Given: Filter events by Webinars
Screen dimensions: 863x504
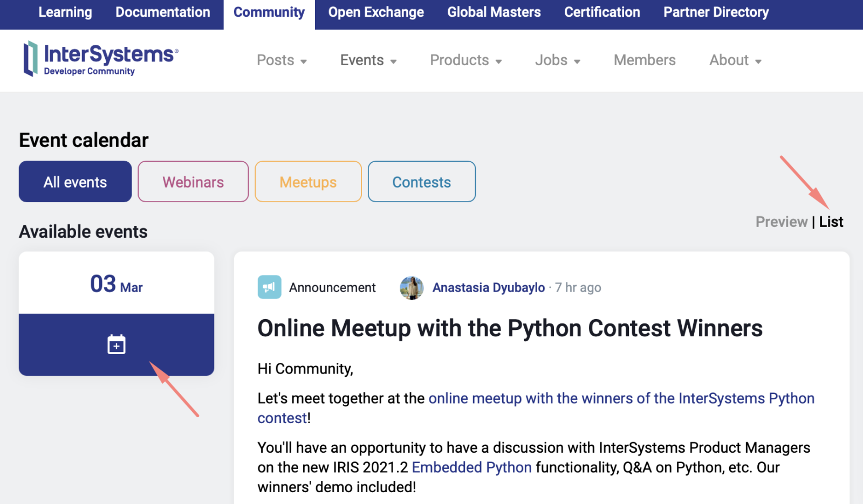Looking at the screenshot, I should coord(193,182).
